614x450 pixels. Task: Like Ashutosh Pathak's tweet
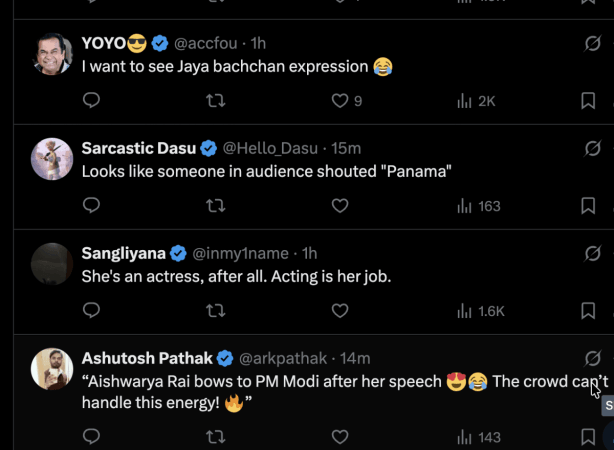pyautogui.click(x=340, y=437)
